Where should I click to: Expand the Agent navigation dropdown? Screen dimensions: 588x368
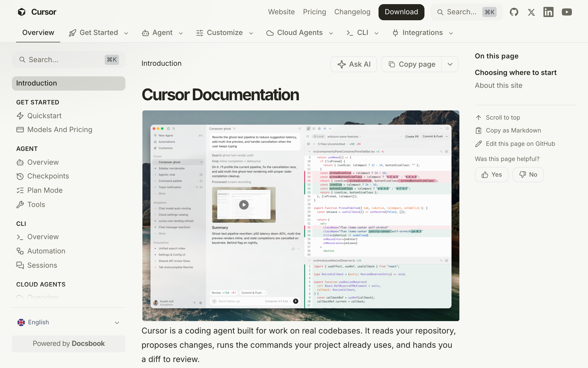pos(181,33)
